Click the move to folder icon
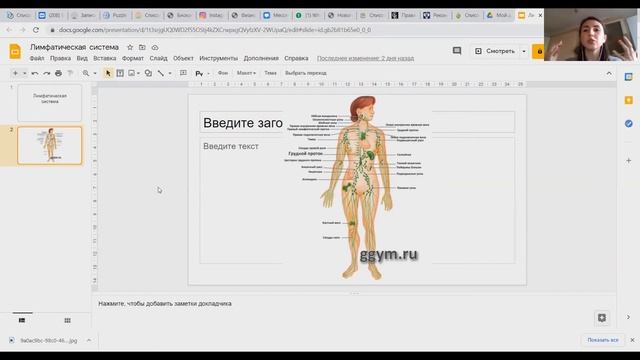Image resolution: width=640 pixels, height=360 pixels. pyautogui.click(x=142, y=47)
